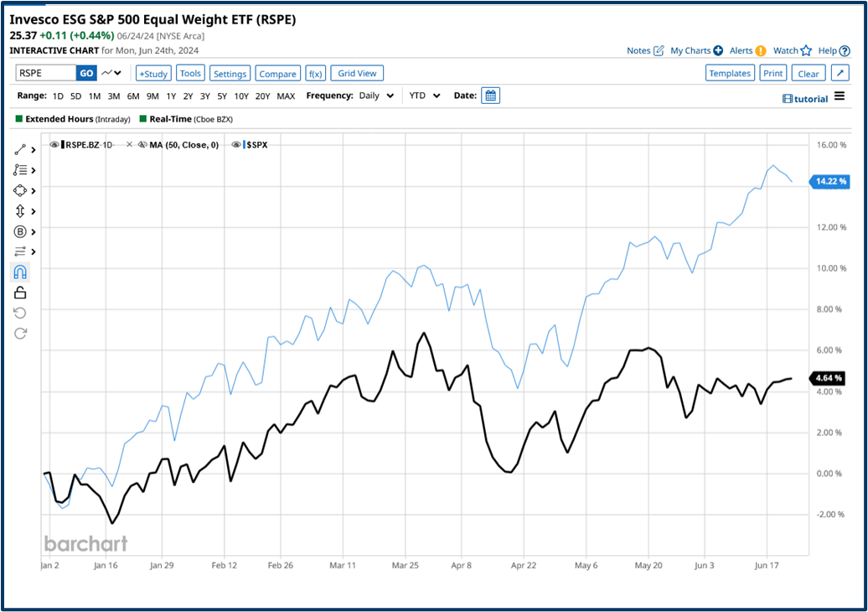The image size is (868, 612).
Task: Toggle visibility of the RSPE.BZ series
Action: (x=54, y=144)
